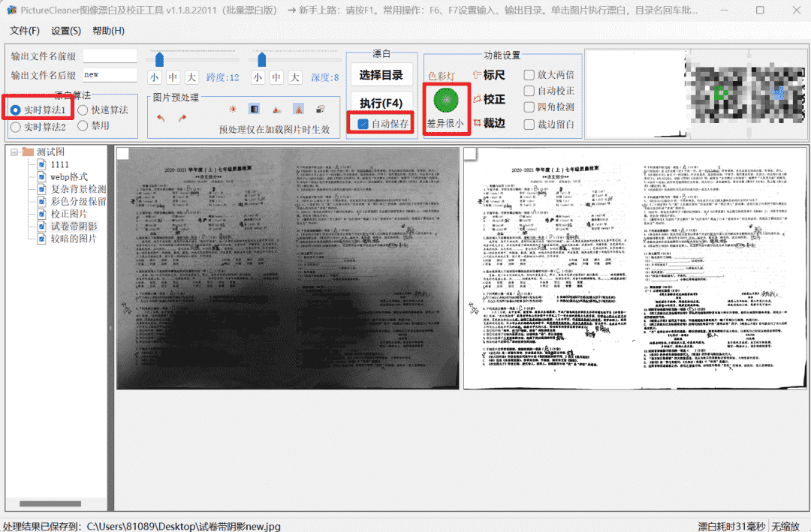The image size is (811, 532).
Task: Select 较暗的图片 in the file tree
Action: point(74,239)
